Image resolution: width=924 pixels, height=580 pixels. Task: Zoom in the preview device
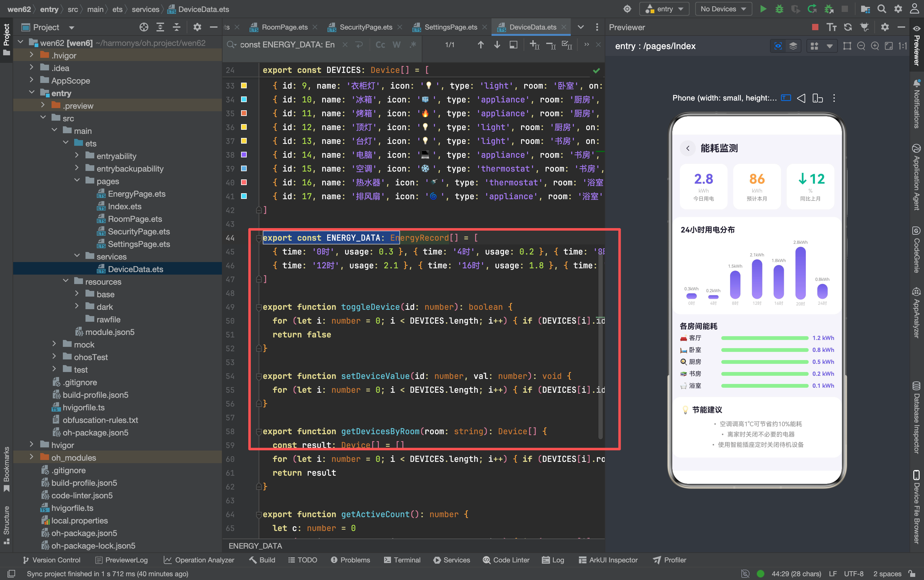click(x=875, y=46)
